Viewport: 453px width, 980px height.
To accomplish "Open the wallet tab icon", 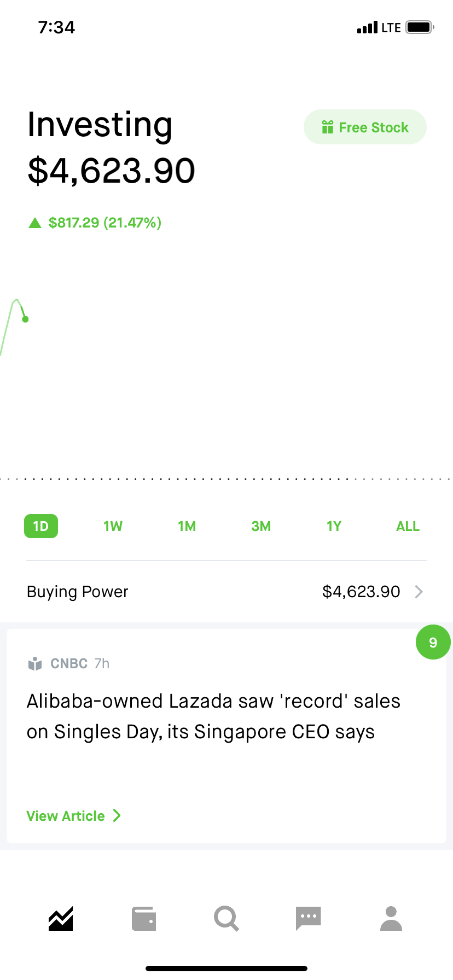I will 144,919.
